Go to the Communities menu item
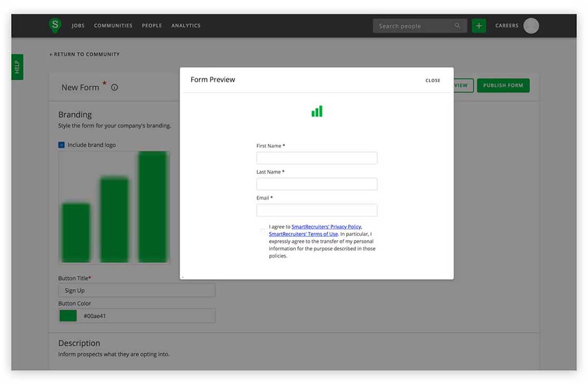Image resolution: width=588 pixels, height=384 pixels. pos(113,26)
